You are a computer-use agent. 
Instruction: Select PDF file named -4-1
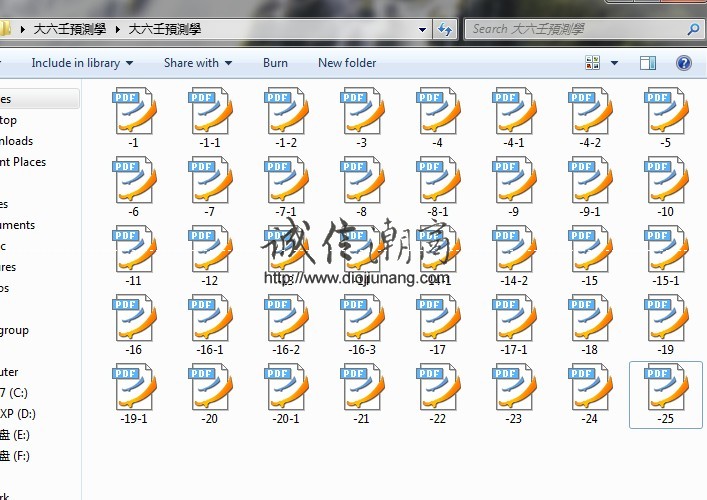(514, 118)
